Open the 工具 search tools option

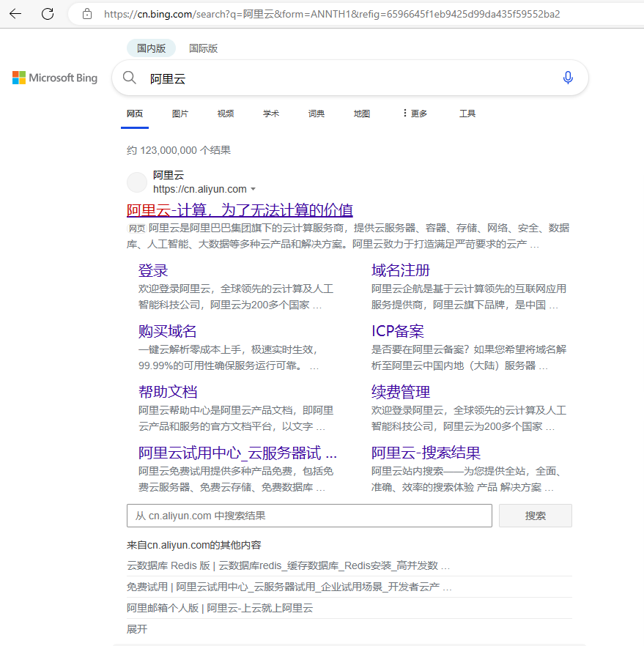[467, 114]
